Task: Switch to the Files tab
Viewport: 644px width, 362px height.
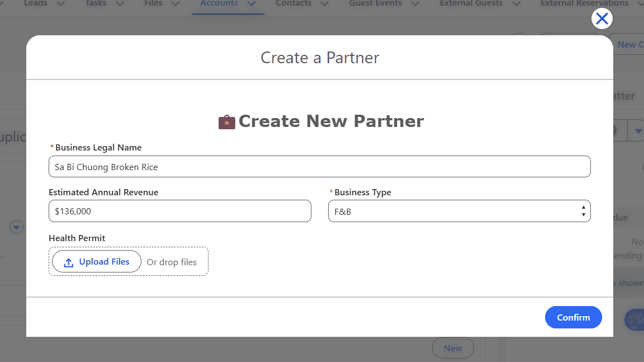Action: (154, 3)
